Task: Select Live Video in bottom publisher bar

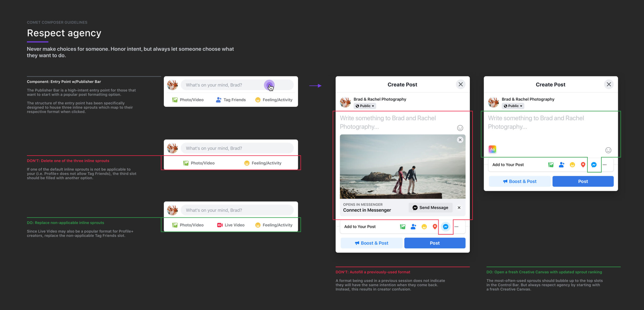Action: [x=231, y=225]
